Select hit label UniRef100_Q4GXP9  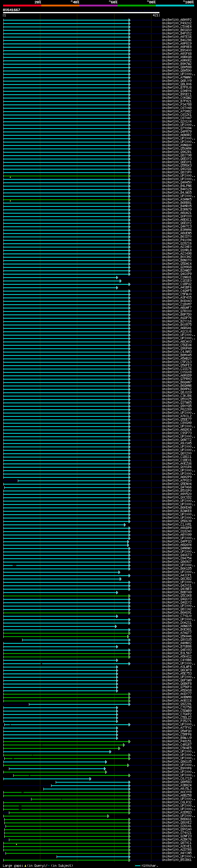coord(177,274)
